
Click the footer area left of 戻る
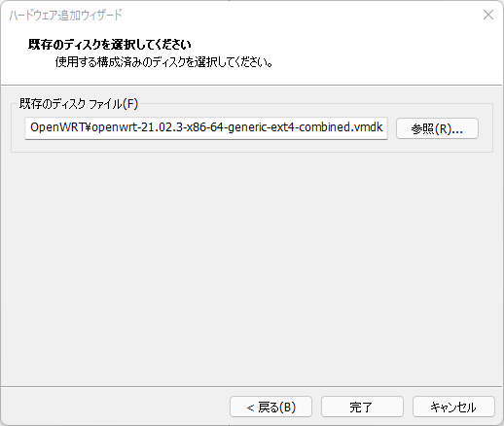pos(115,406)
